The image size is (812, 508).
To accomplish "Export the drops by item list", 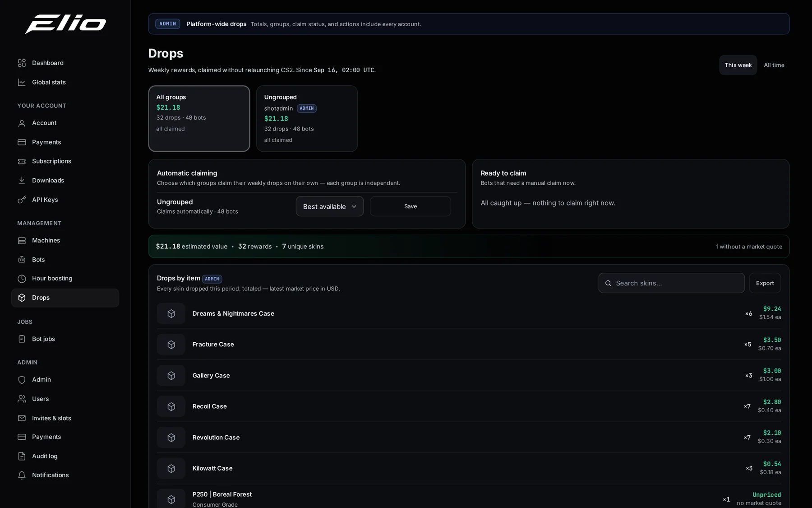I will point(765,283).
